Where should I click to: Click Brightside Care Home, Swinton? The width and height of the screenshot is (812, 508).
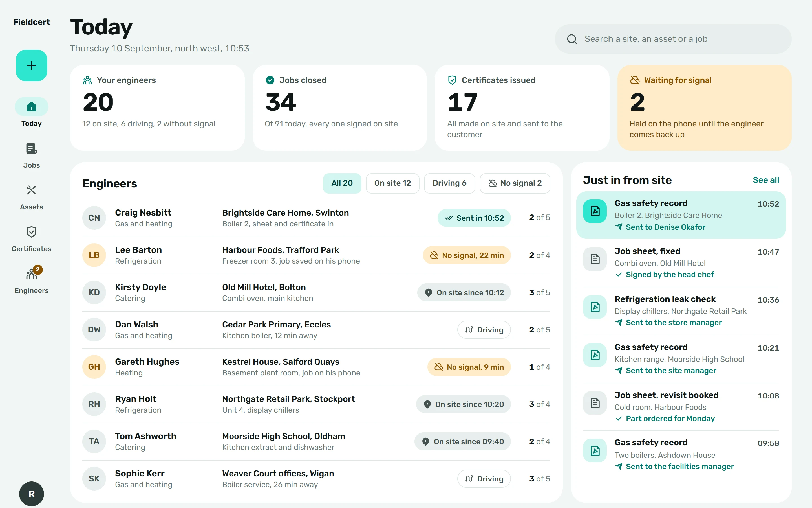pyautogui.click(x=286, y=213)
